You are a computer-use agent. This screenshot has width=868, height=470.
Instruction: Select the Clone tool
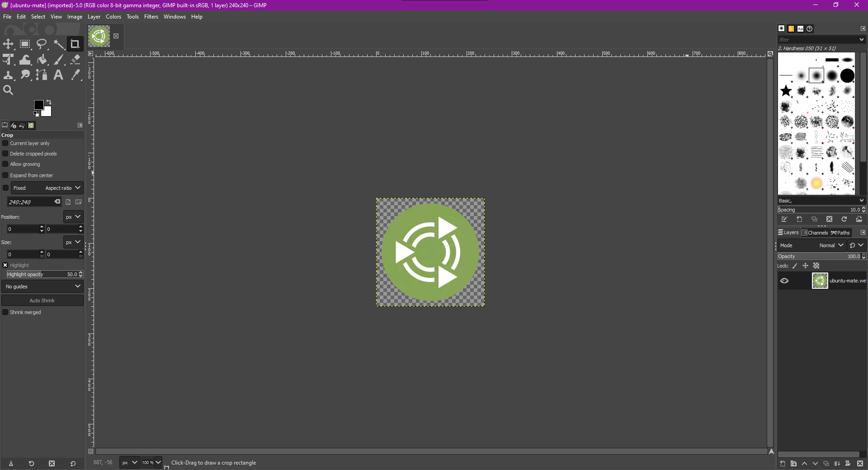(8, 75)
